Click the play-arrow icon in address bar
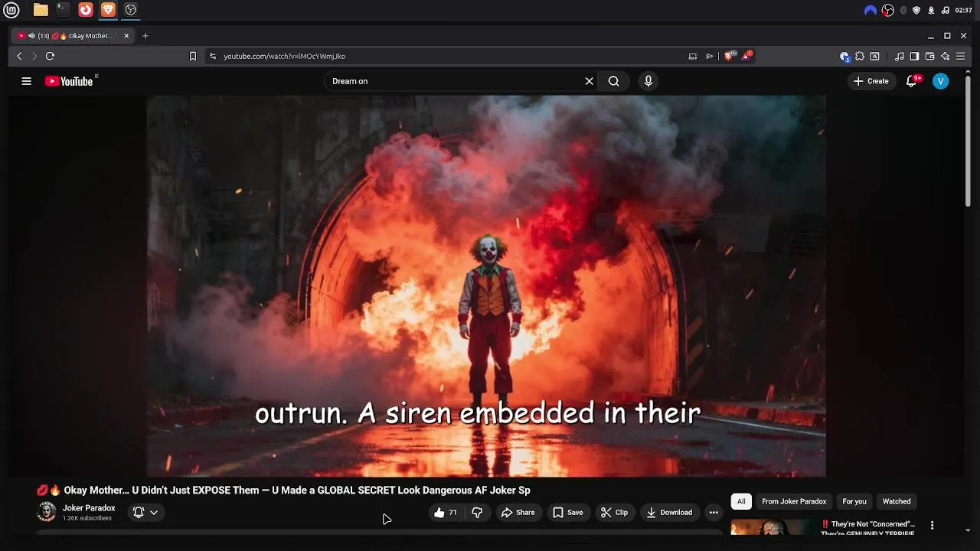Image resolution: width=980 pixels, height=551 pixels. 710,56
